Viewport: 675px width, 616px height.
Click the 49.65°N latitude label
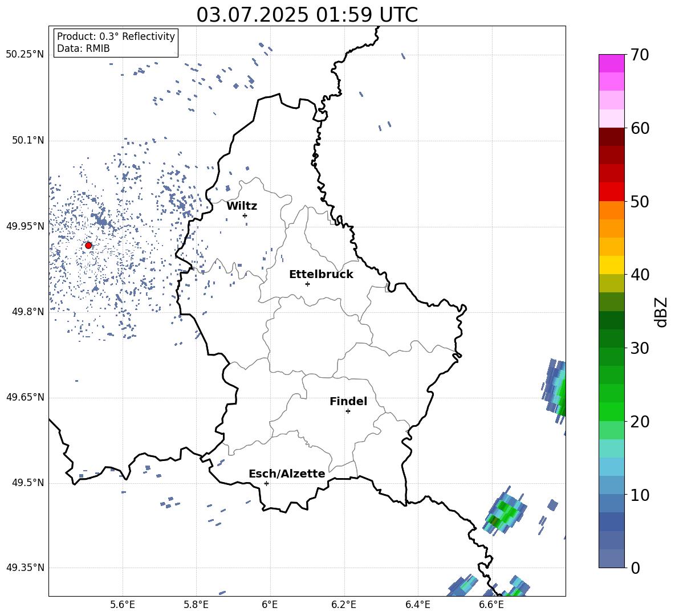click(x=25, y=397)
